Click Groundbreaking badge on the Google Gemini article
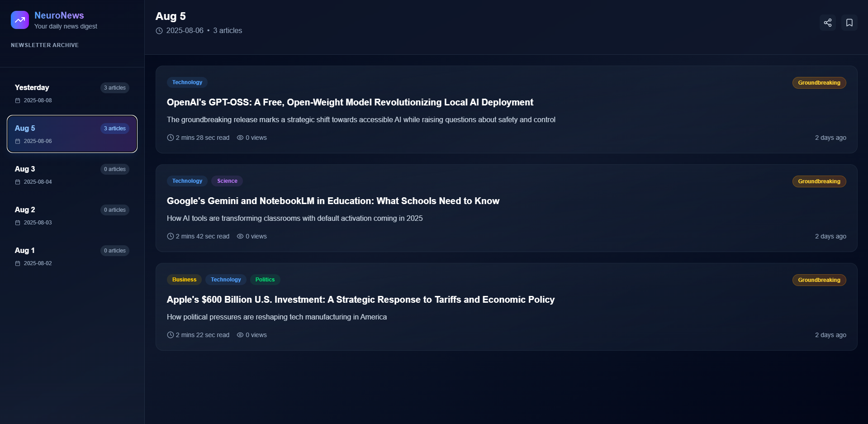This screenshot has height=424, width=868. (819, 181)
